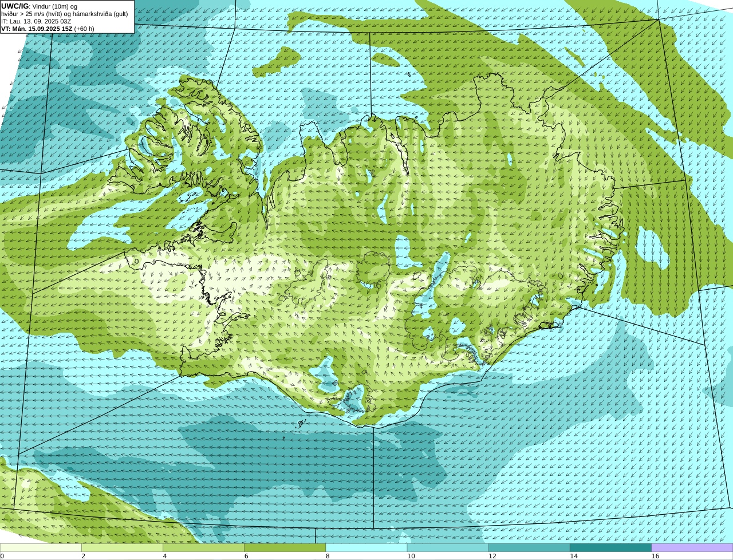Click the 12–14 m/s teal legend swatch
This screenshot has height=560, width=733.
coord(529,547)
